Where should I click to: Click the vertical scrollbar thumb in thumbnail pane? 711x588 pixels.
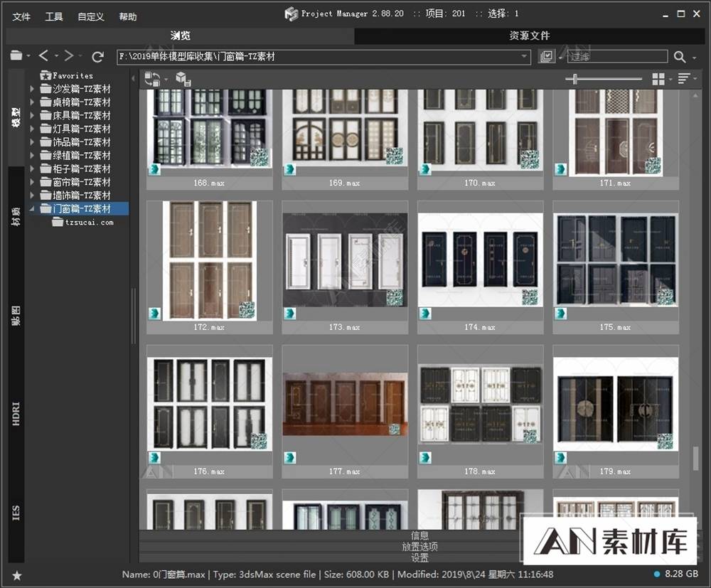click(695, 459)
